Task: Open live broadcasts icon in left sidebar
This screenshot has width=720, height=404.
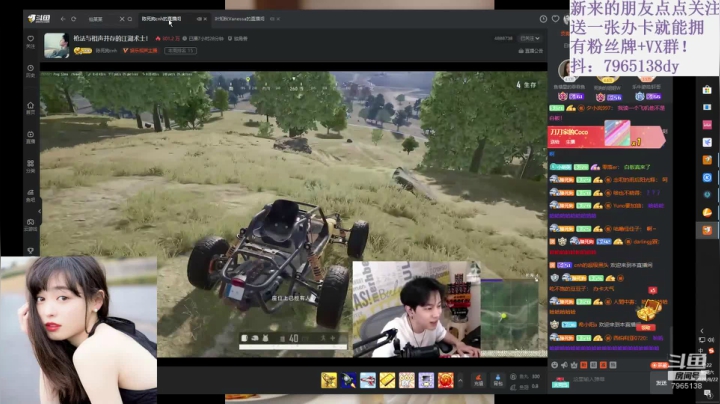Action: click(x=30, y=137)
